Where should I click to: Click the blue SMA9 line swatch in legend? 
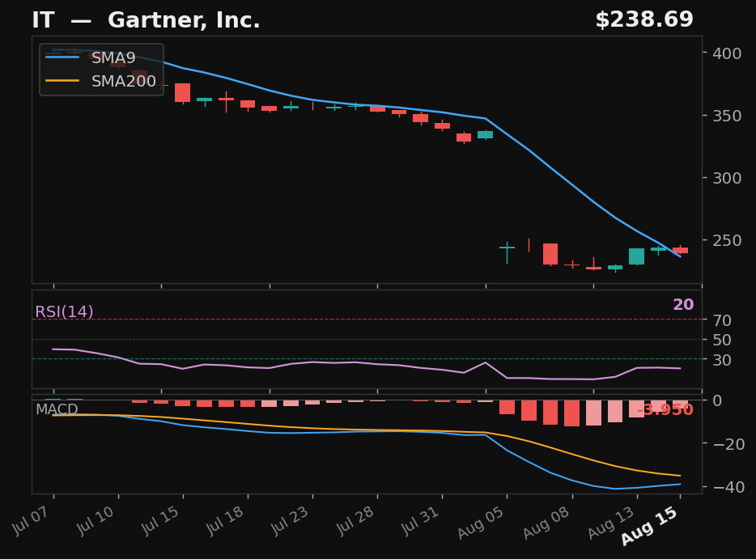tap(62, 57)
